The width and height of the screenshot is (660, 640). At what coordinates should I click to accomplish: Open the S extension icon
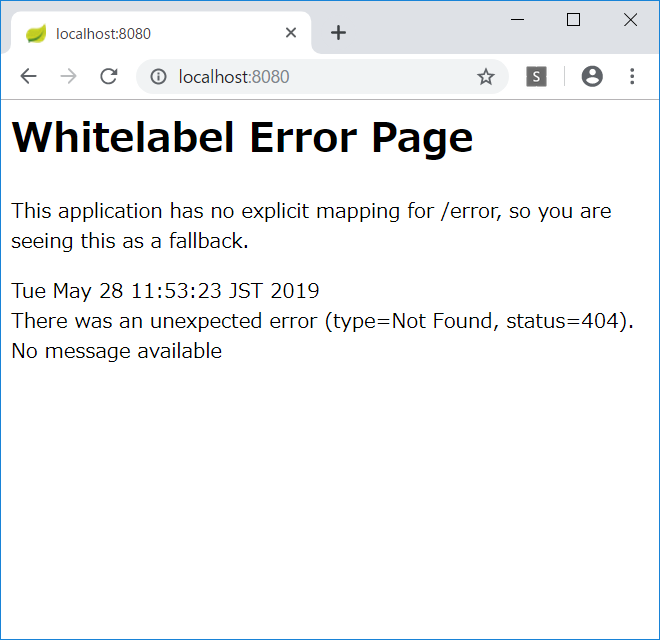tap(536, 77)
